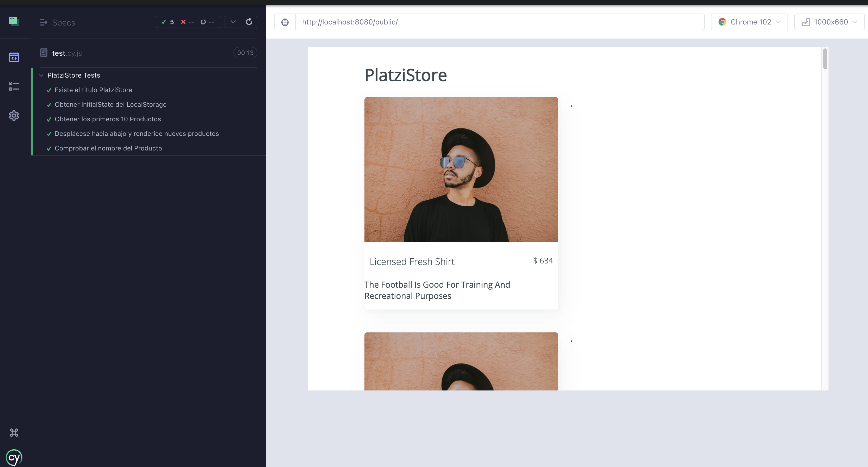
Task: Click the preview pane vertical scrollbar
Action: pyautogui.click(x=825, y=59)
